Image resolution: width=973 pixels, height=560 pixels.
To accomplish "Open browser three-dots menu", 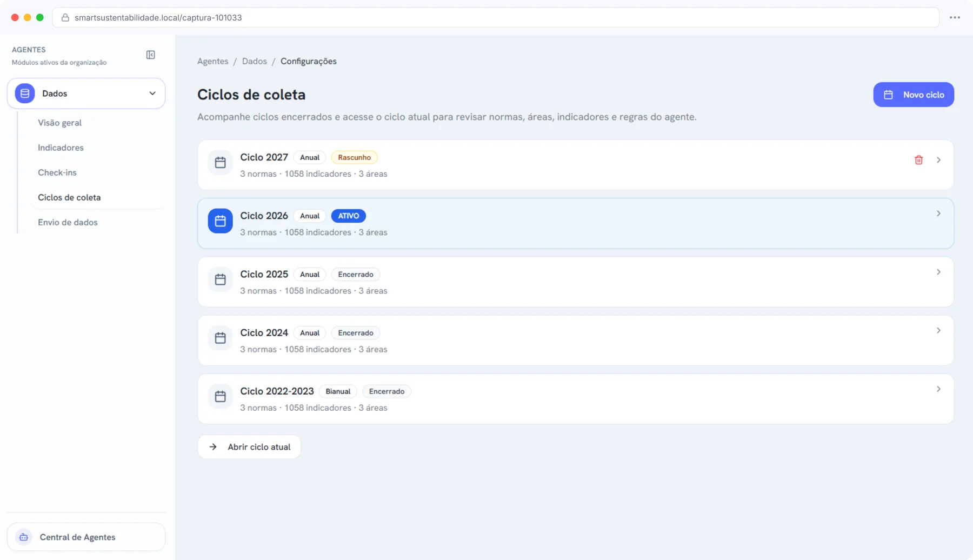I will (x=955, y=17).
